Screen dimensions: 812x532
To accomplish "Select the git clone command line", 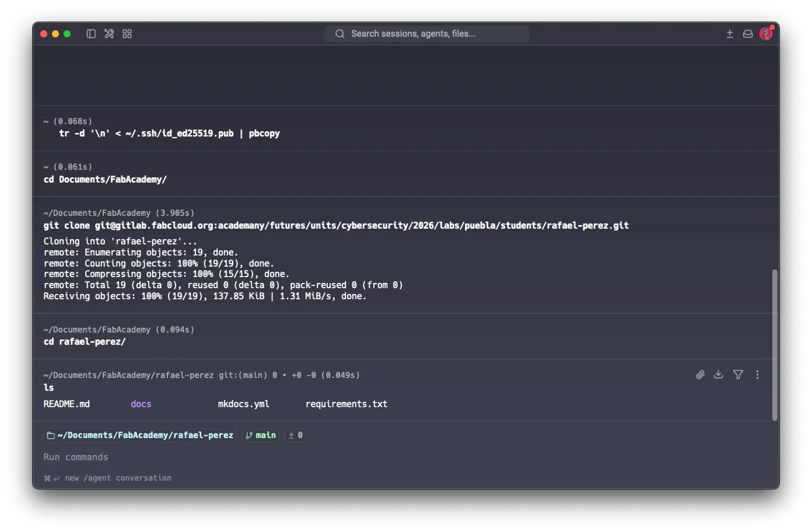I will (x=336, y=225).
